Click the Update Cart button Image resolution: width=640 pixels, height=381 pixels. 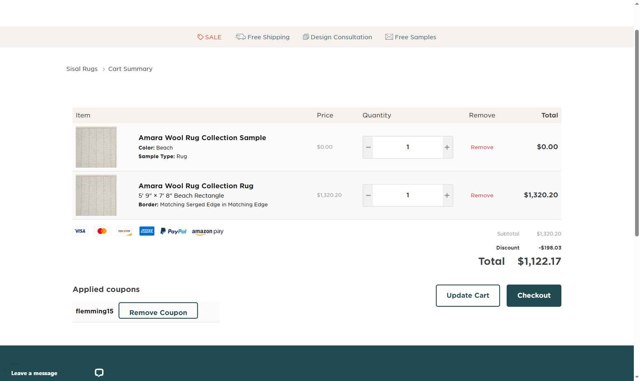[x=468, y=295]
